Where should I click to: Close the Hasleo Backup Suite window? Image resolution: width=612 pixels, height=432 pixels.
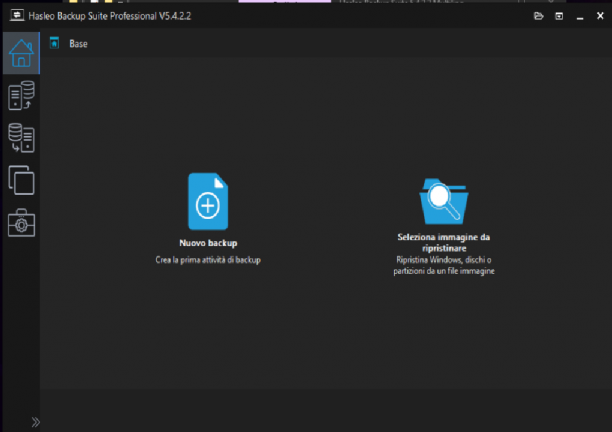600,16
